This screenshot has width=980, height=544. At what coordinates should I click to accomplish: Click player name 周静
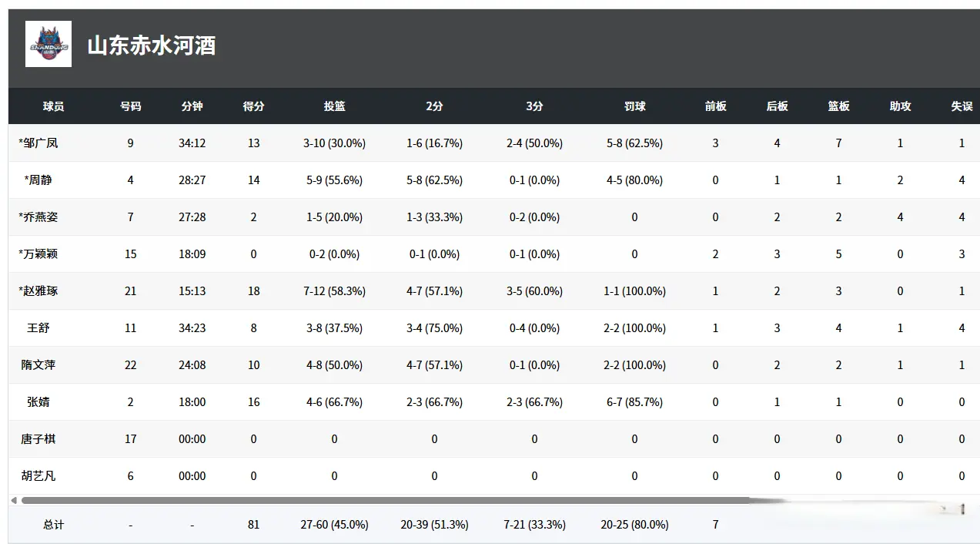[39, 180]
